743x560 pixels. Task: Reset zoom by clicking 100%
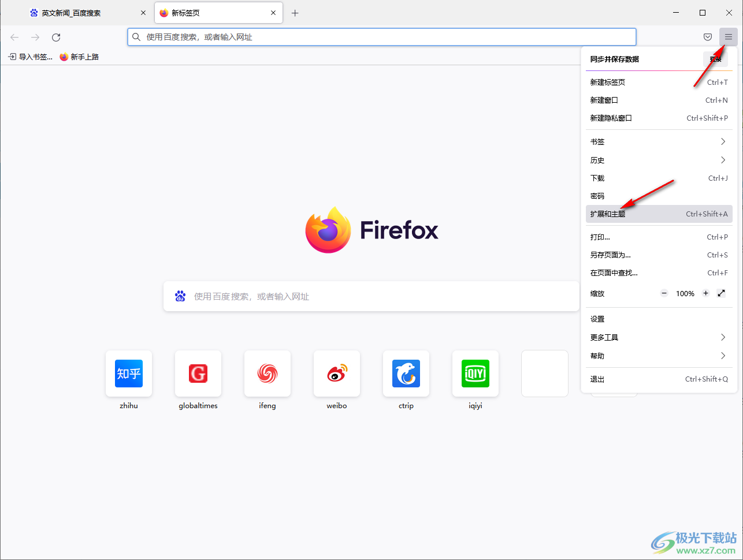685,294
